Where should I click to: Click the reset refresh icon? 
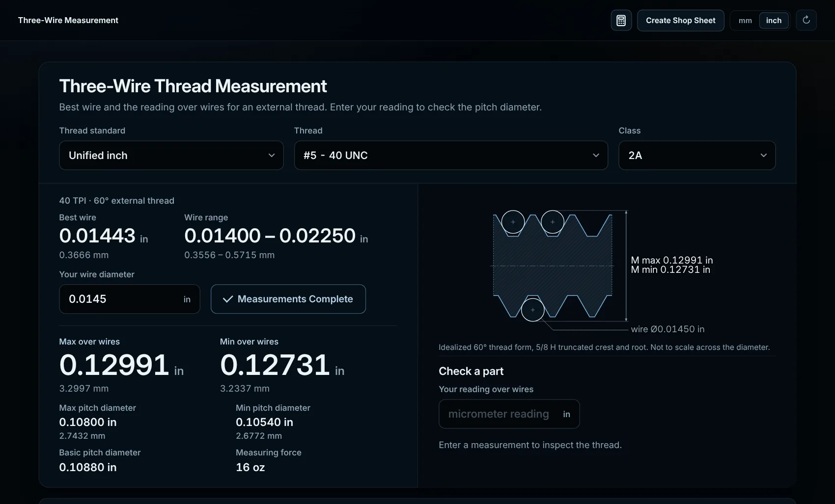806,20
